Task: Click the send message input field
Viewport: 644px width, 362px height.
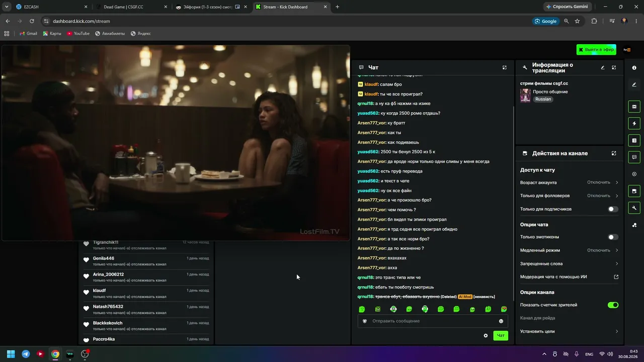Action: coord(433,321)
